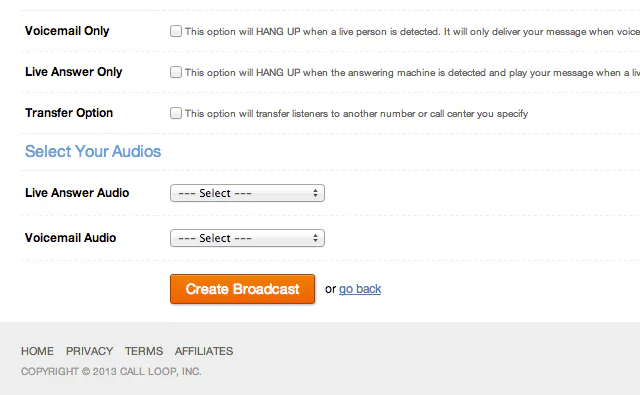Viewport: 640px width, 395px height.
Task: Open the TERMS footer link
Action: [144, 351]
